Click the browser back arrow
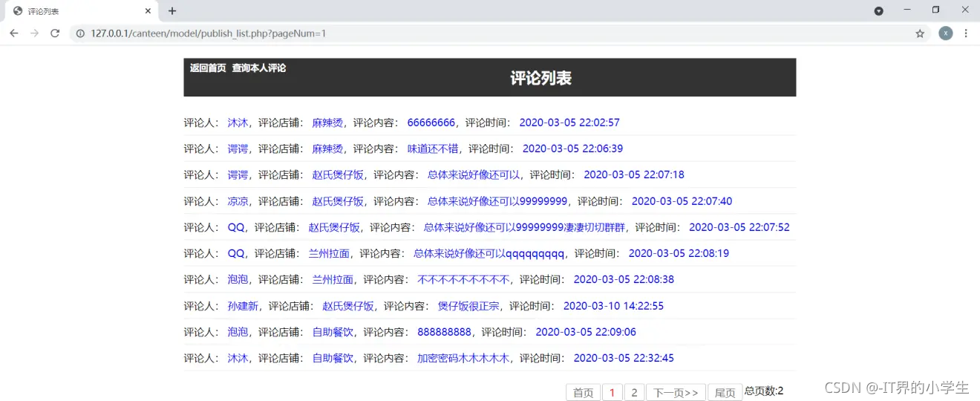Viewport: 980px width, 401px height. click(x=14, y=33)
